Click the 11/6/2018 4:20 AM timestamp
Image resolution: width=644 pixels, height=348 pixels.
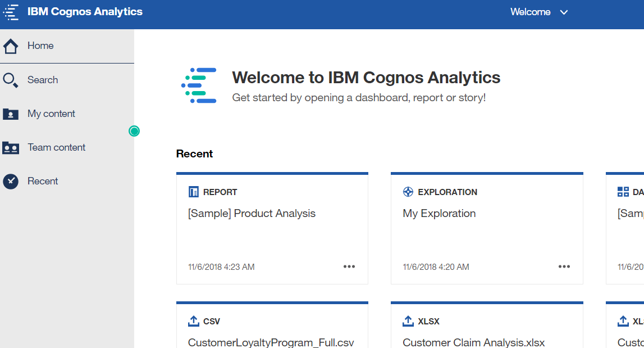coord(436,267)
